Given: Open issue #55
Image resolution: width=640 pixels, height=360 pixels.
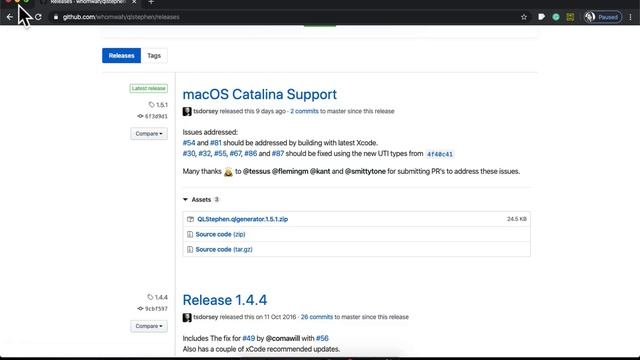Looking at the screenshot, I should tap(220, 153).
